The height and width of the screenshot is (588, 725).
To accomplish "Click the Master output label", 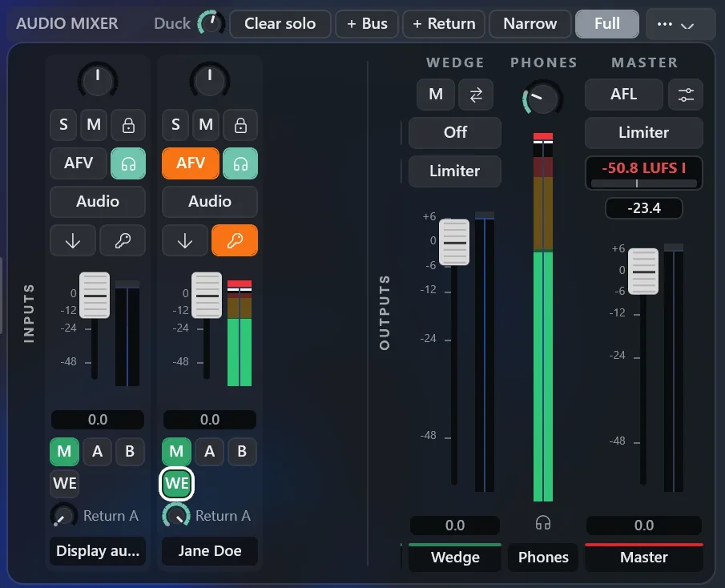I will click(643, 558).
